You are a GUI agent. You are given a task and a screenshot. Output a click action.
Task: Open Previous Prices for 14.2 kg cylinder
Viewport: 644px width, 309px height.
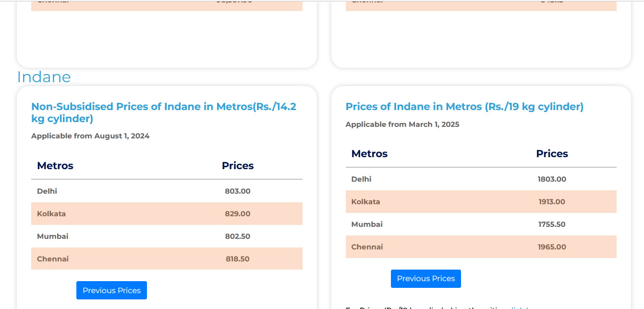111,290
